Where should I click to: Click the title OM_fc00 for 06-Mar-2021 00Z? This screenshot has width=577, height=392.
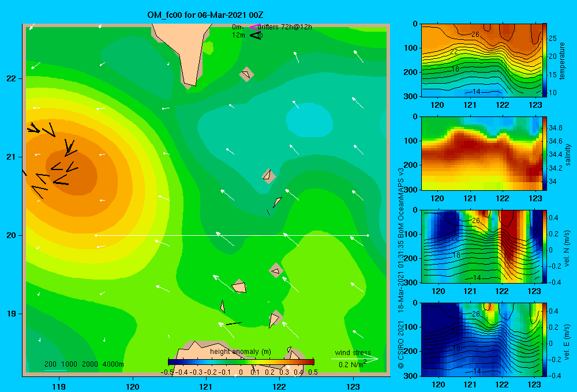pyautogui.click(x=205, y=15)
